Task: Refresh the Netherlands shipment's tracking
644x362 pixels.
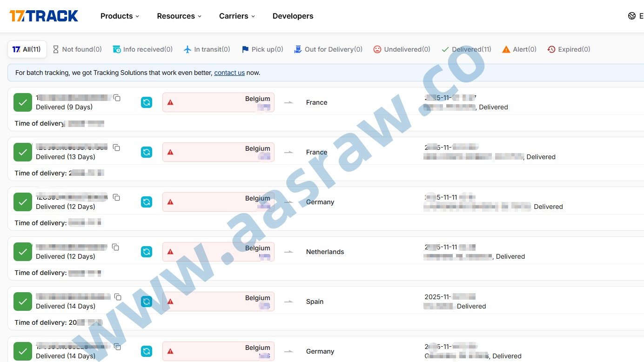Action: tap(147, 252)
